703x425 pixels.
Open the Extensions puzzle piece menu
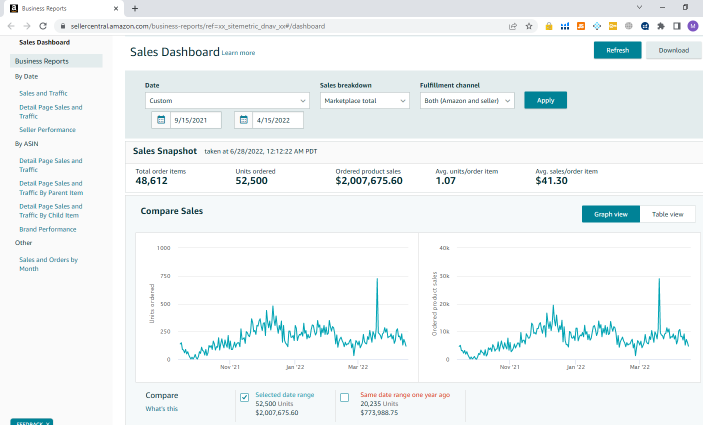click(661, 26)
